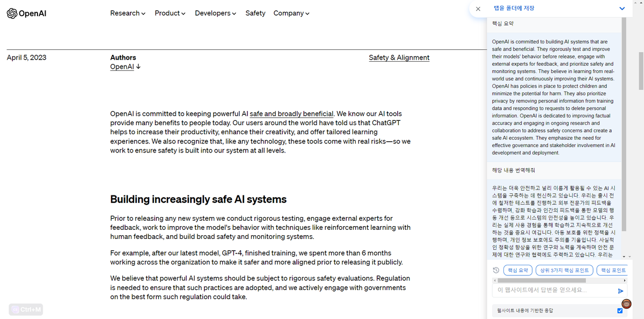Click the page's main vertical scrollbar thumb

click(x=641, y=71)
